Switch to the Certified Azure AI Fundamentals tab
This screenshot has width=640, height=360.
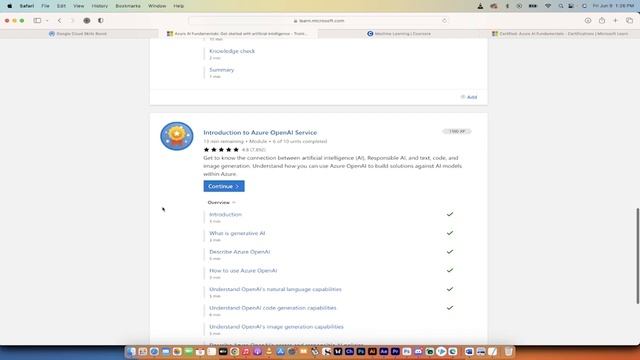click(560, 33)
